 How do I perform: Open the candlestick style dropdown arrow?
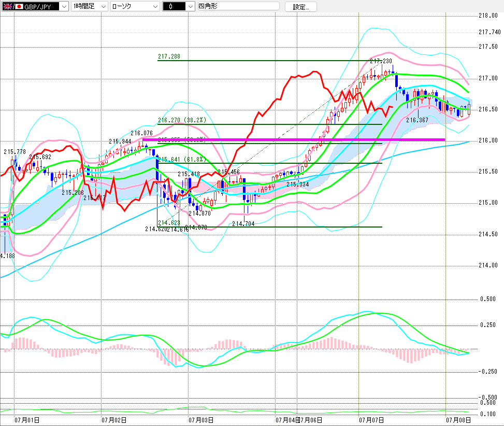coord(191,6)
